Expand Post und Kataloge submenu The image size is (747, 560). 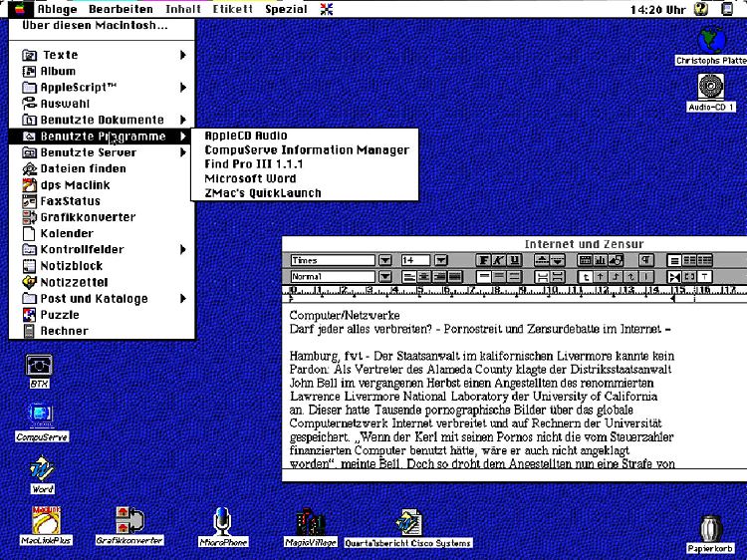click(102, 298)
